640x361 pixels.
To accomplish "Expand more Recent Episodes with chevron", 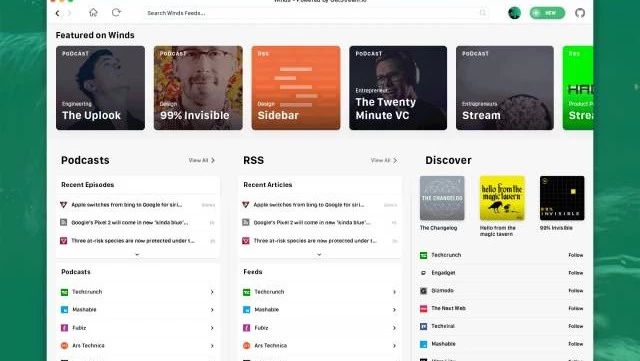I will tap(137, 254).
